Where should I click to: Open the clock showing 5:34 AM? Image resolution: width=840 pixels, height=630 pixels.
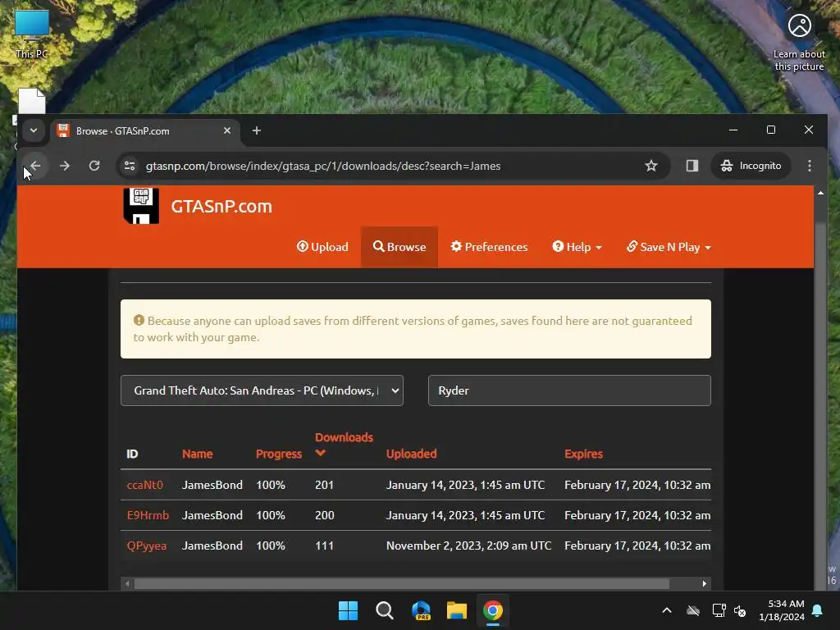(x=782, y=610)
